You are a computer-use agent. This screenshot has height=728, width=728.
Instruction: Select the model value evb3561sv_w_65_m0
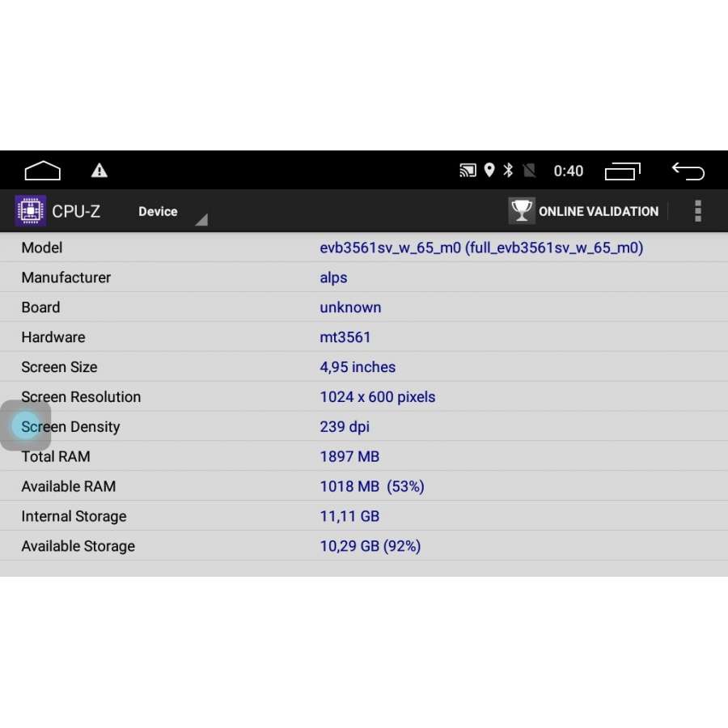pos(481,248)
